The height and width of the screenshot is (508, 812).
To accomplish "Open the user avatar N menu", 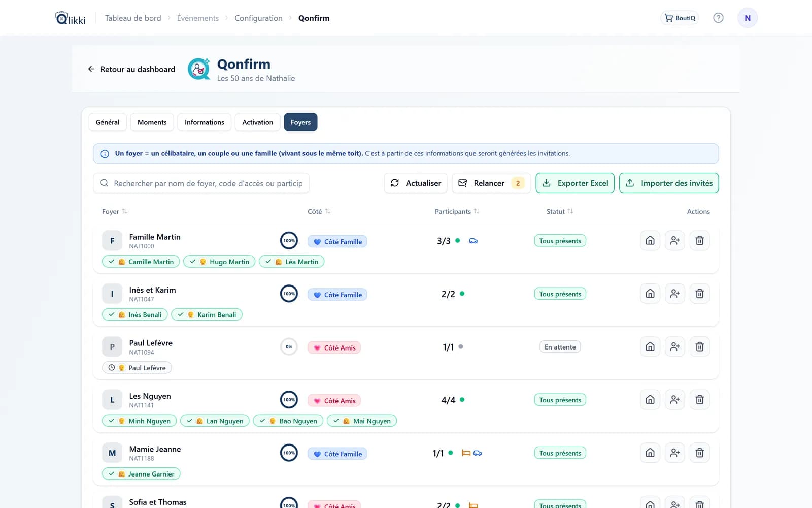I will coord(748,18).
